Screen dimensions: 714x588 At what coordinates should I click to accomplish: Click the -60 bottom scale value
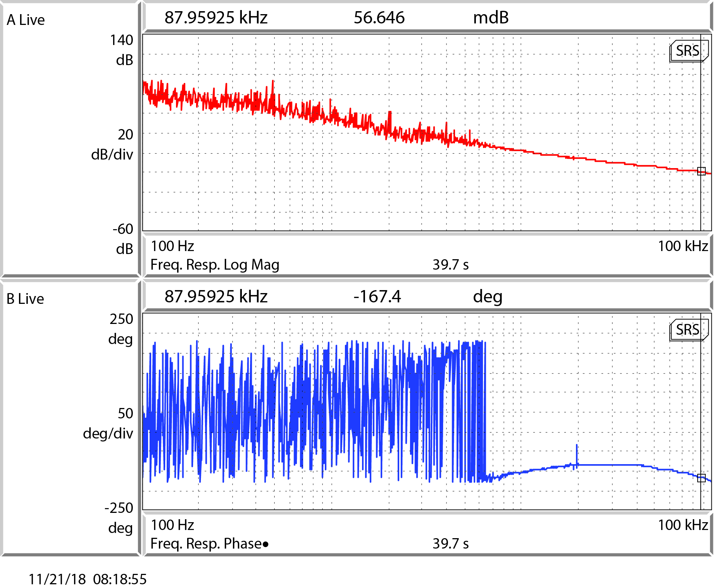(x=123, y=229)
